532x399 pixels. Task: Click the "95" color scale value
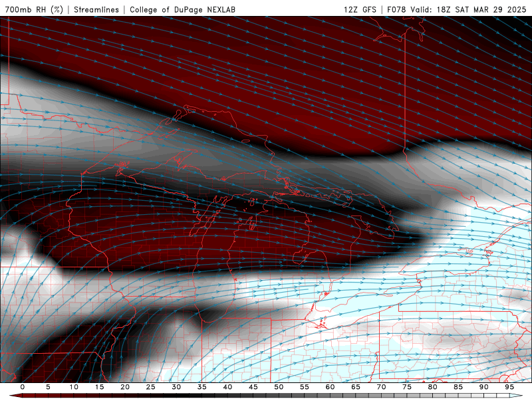tap(509, 387)
